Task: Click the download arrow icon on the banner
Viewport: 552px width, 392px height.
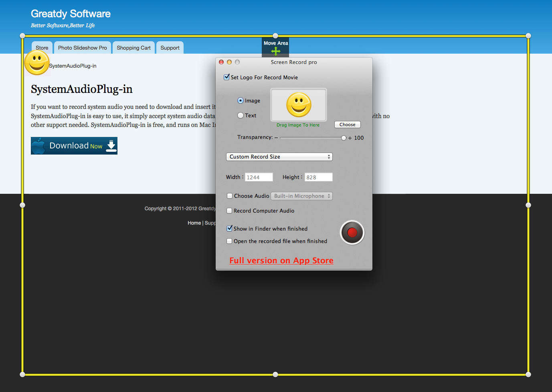Action: point(111,146)
